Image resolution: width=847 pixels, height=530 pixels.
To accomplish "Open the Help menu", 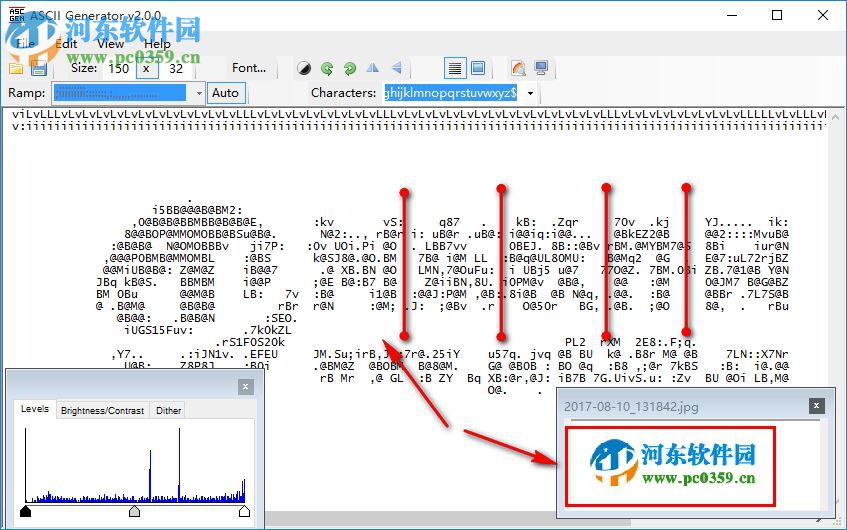I will [157, 44].
